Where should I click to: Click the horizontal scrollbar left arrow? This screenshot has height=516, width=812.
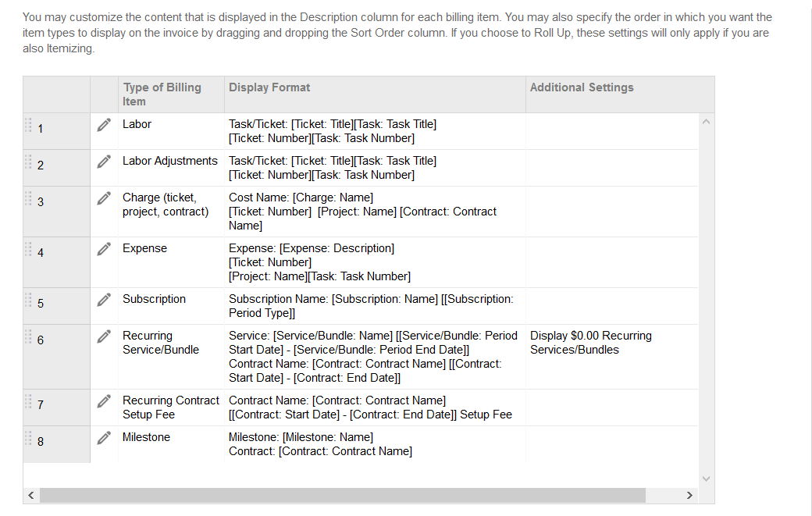[31, 496]
